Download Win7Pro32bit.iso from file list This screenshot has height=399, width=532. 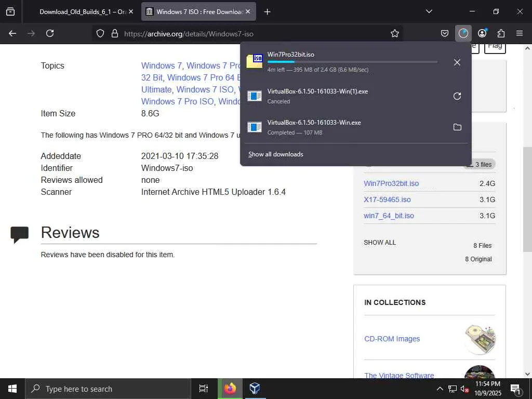tap(391, 183)
